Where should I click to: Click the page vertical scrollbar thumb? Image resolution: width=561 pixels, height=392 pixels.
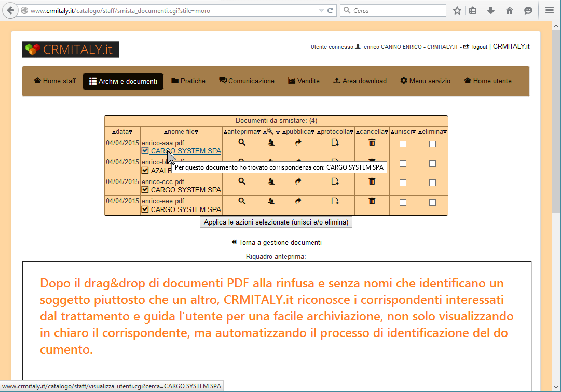pyautogui.click(x=556, y=122)
